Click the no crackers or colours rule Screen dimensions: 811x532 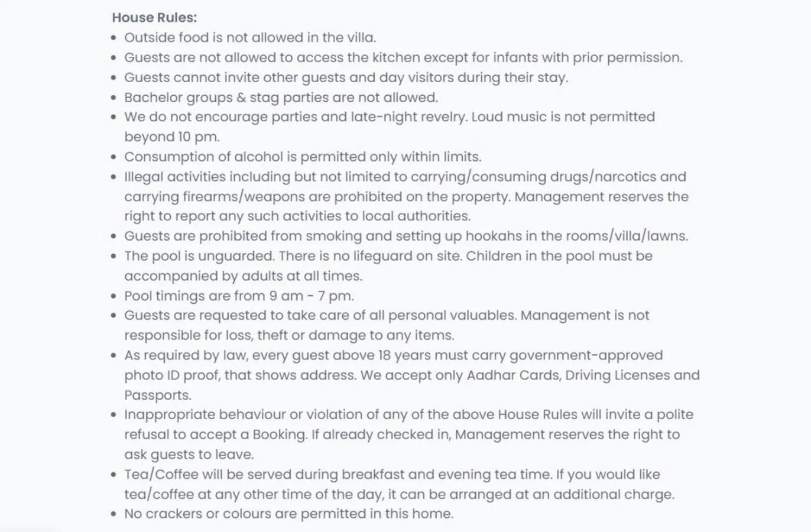coord(288,514)
